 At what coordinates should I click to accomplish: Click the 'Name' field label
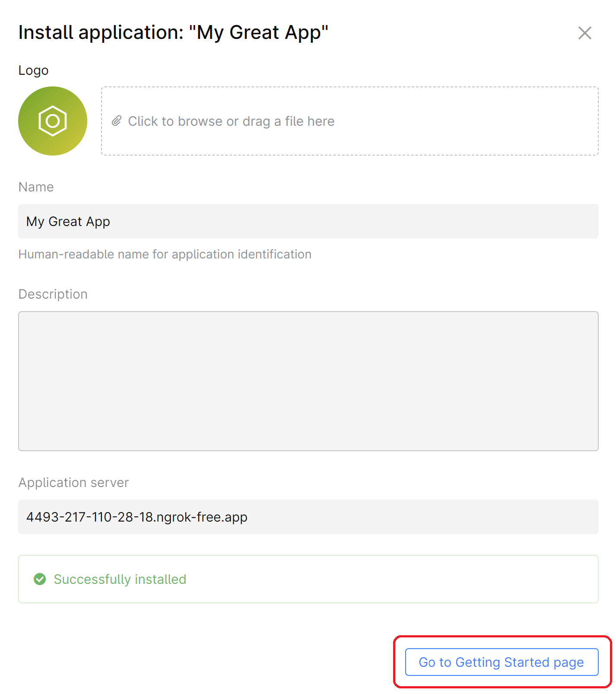click(x=36, y=187)
